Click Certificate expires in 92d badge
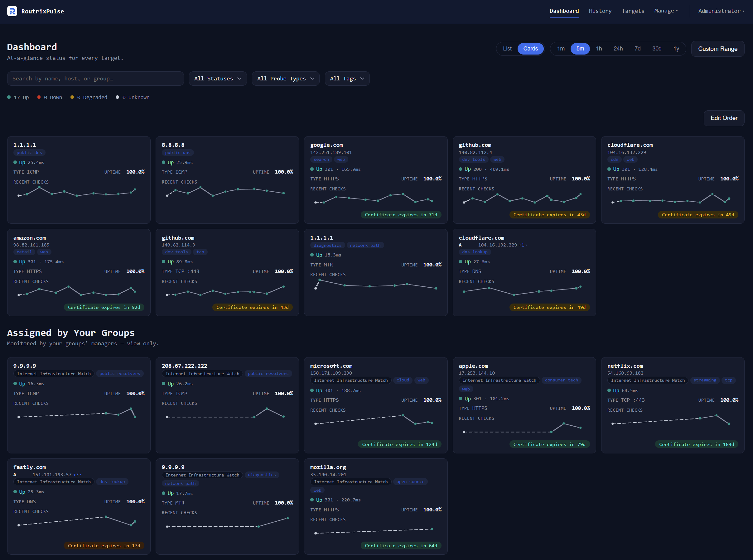This screenshot has width=753, height=560. pyautogui.click(x=104, y=307)
